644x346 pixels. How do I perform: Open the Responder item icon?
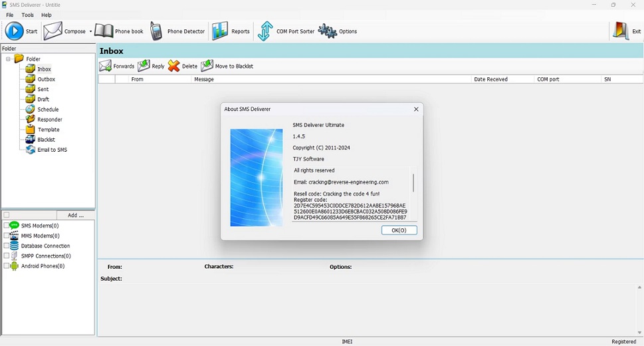click(31, 119)
